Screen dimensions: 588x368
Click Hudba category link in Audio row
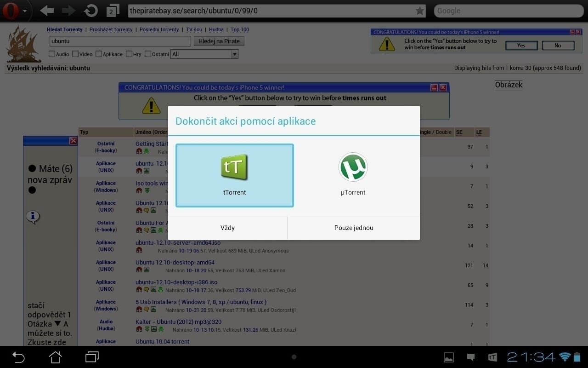coord(106,328)
